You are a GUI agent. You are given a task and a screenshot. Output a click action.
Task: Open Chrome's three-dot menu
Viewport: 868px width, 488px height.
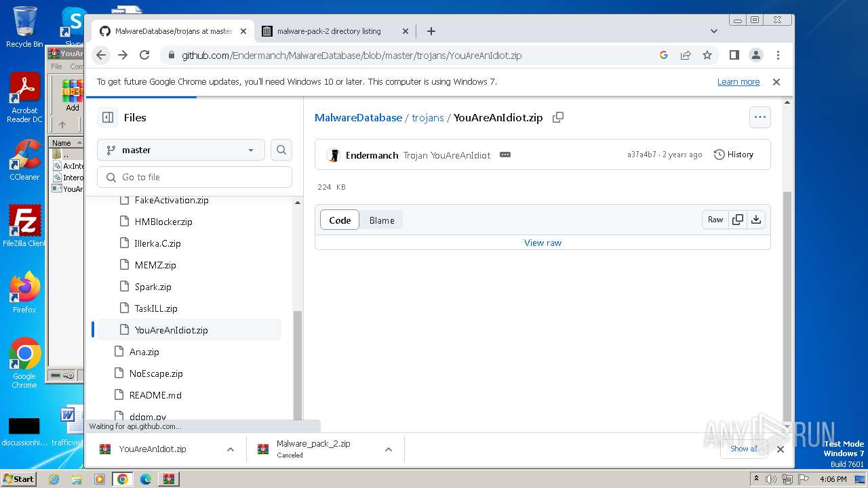pos(778,55)
